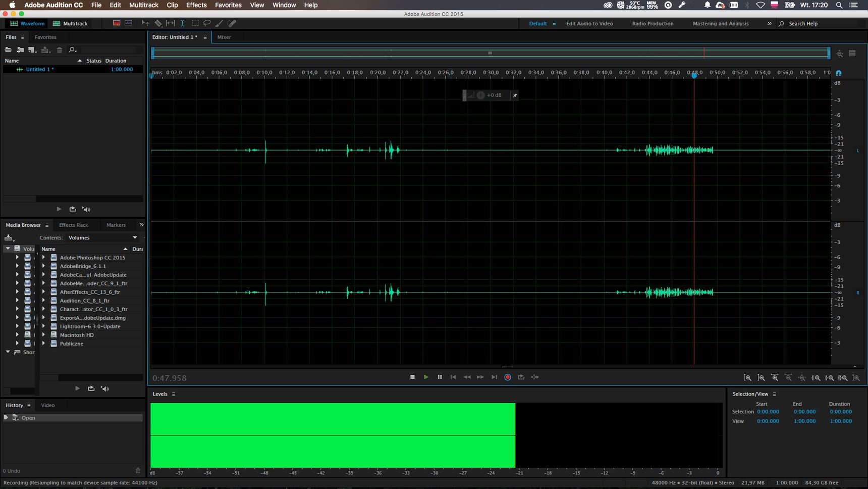Show more workspaces with the double chevron
Image resolution: width=868 pixels, height=489 pixels.
(770, 23)
